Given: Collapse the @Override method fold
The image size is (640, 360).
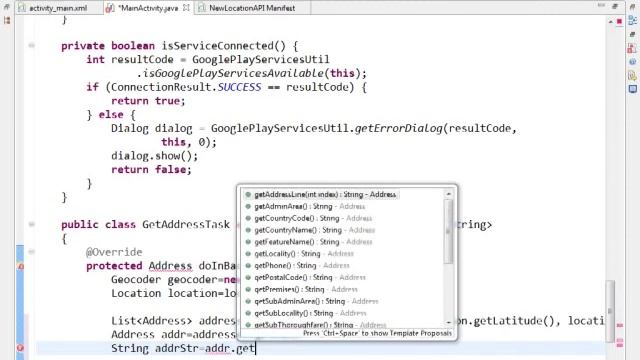Looking at the screenshot, I should tap(31, 252).
